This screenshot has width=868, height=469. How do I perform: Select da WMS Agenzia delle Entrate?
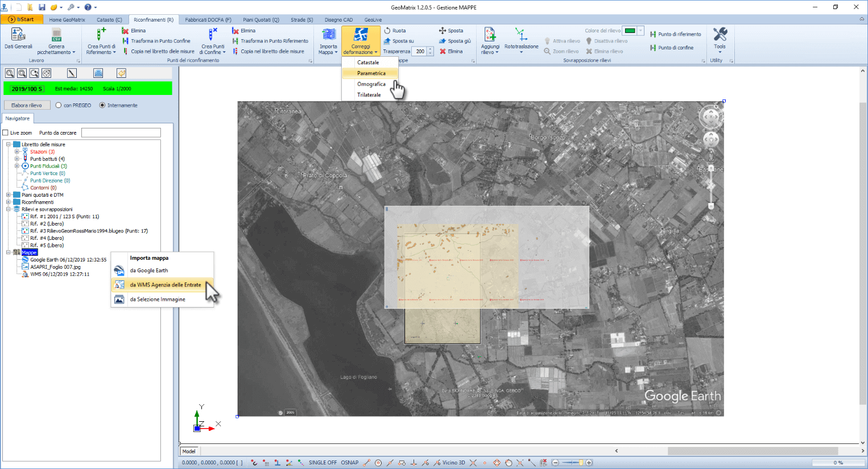click(x=163, y=285)
